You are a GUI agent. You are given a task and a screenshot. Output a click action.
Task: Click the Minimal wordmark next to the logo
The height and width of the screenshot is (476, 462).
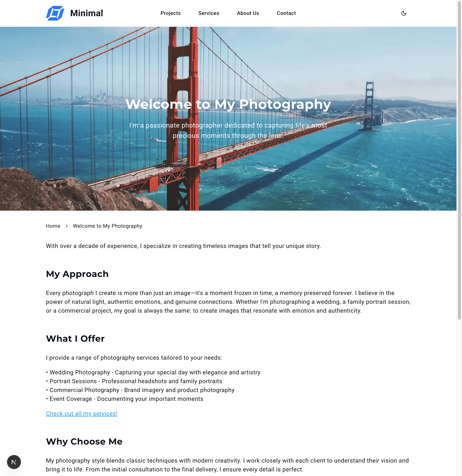click(x=86, y=13)
